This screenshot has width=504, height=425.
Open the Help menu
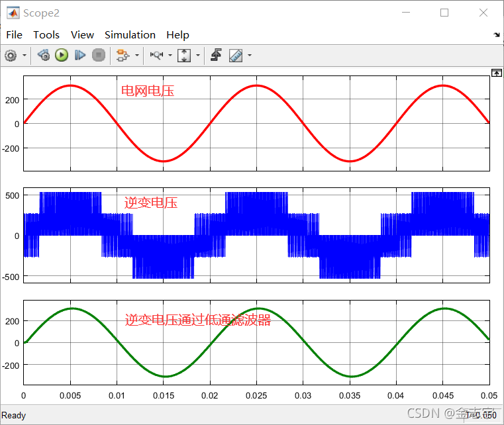177,34
